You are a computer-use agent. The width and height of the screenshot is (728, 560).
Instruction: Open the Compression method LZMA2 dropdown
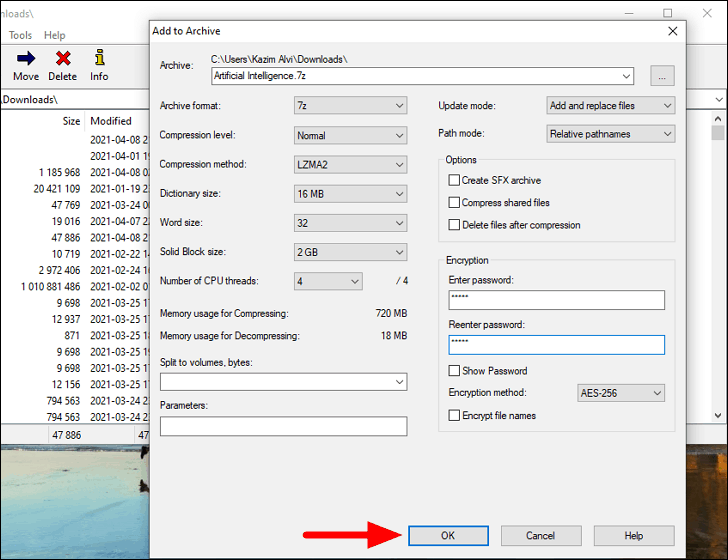351,165
